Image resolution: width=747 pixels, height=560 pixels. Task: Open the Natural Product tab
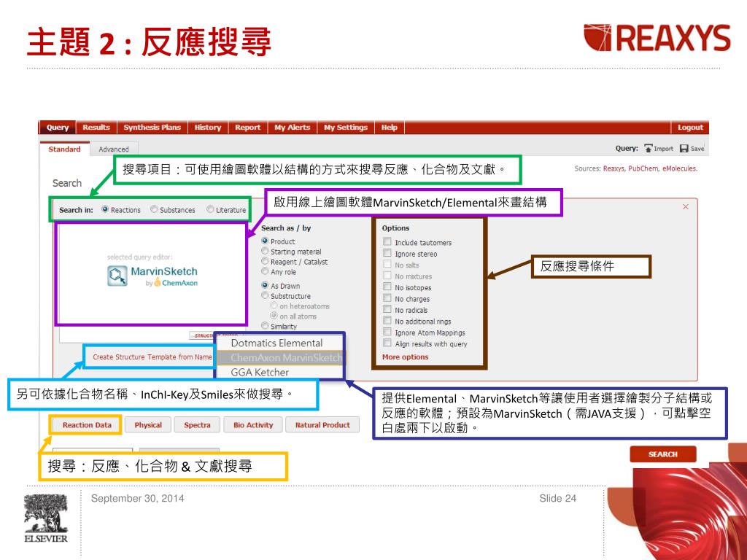(322, 425)
